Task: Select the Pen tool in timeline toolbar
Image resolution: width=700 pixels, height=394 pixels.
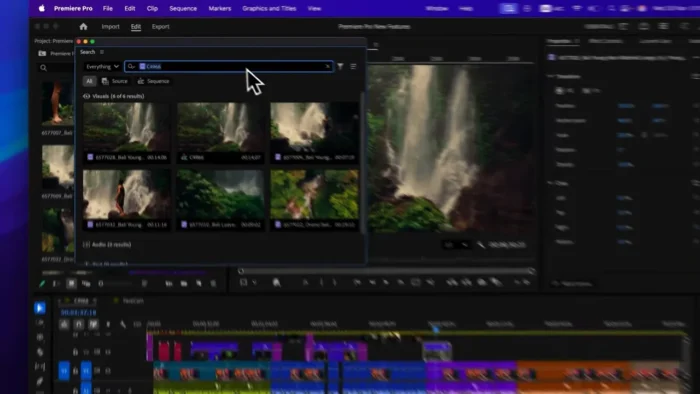Action: (40, 381)
